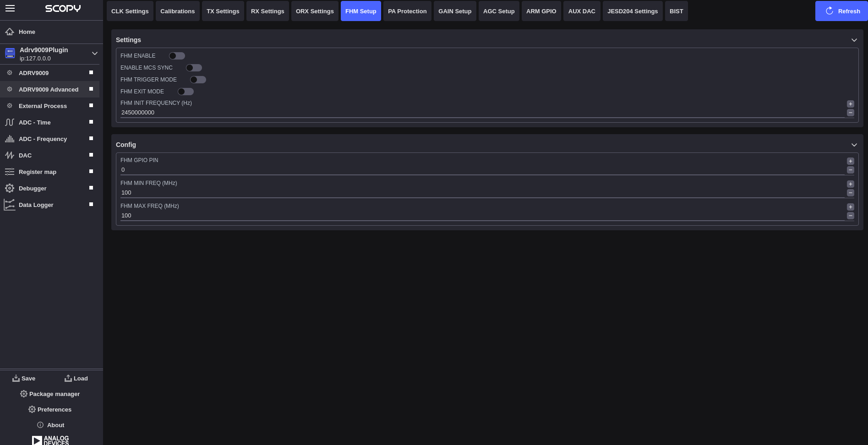Image resolution: width=868 pixels, height=445 pixels.
Task: Click the Save icon at sidebar bottom
Action: (16, 378)
